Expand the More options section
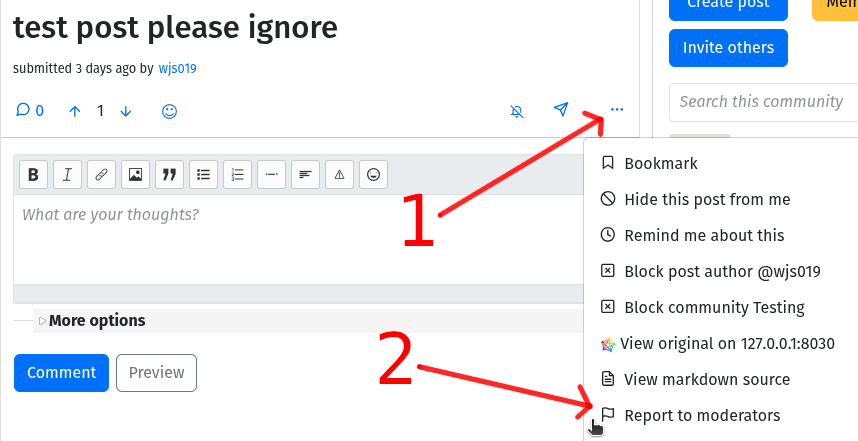The height and width of the screenshot is (441, 858). [91, 321]
